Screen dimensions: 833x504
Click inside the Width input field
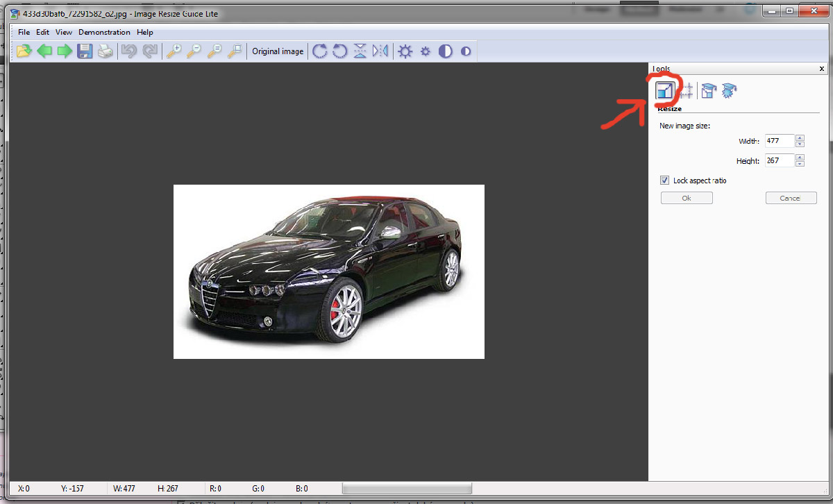(778, 141)
